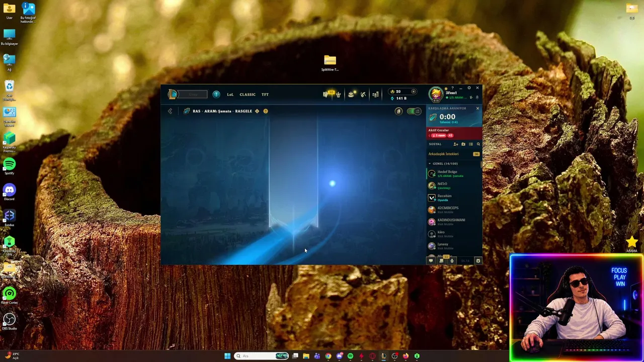This screenshot has width=644, height=362.
Task: Open the Bu bilgisayar desktop icon
Action: click(9, 37)
